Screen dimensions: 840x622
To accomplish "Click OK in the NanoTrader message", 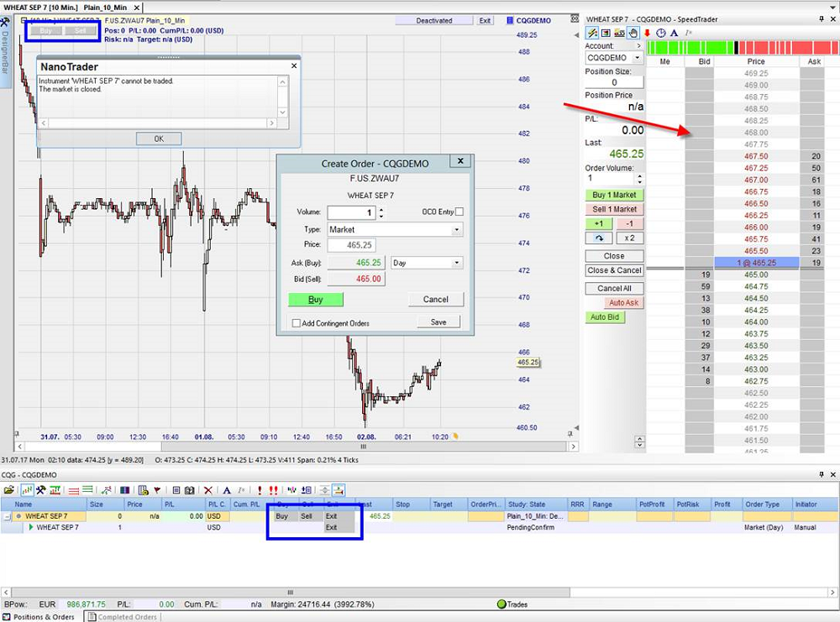I will click(x=159, y=139).
